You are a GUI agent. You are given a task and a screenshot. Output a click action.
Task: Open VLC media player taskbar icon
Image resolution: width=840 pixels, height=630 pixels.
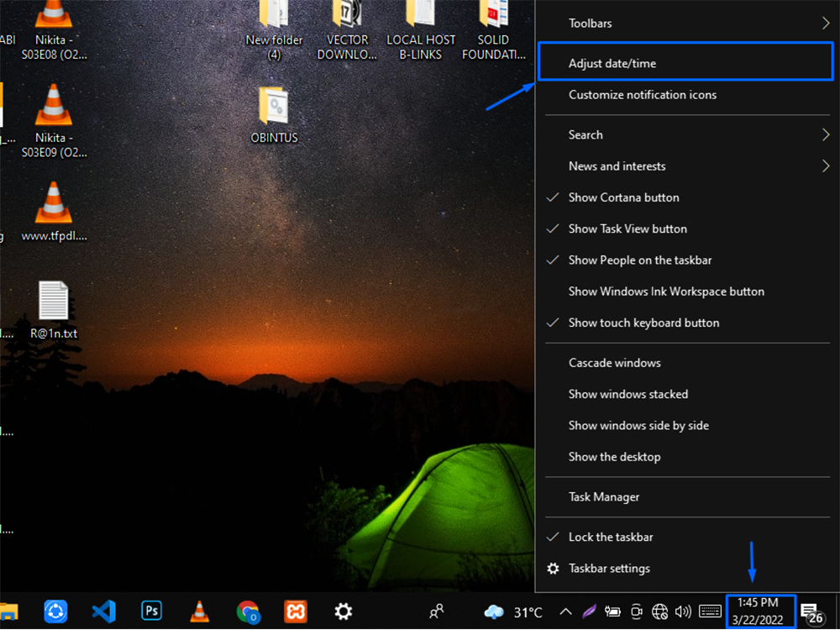point(199,612)
